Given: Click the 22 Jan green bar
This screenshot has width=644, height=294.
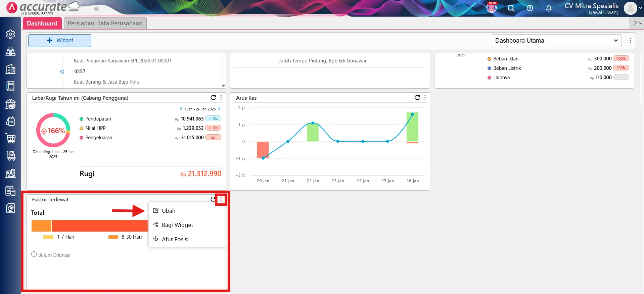Looking at the screenshot, I should 313,132.
